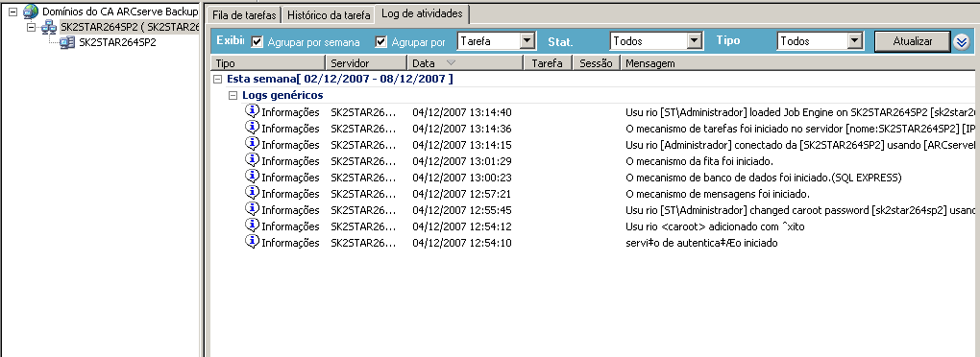This screenshot has width=980, height=357.
Task: Click the Atualizar button
Action: click(x=913, y=41)
